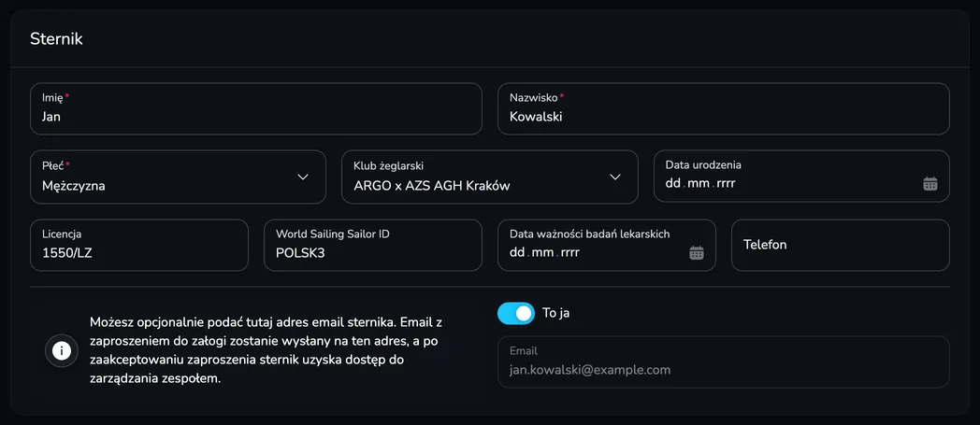Click the info circle icon
The width and height of the screenshot is (980, 425).
tap(62, 350)
